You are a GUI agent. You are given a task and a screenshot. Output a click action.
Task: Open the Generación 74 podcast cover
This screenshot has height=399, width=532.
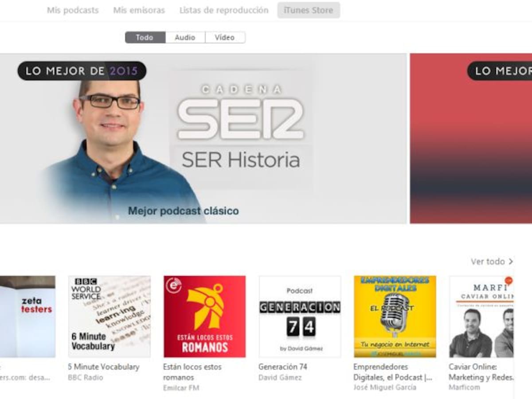[300, 317]
